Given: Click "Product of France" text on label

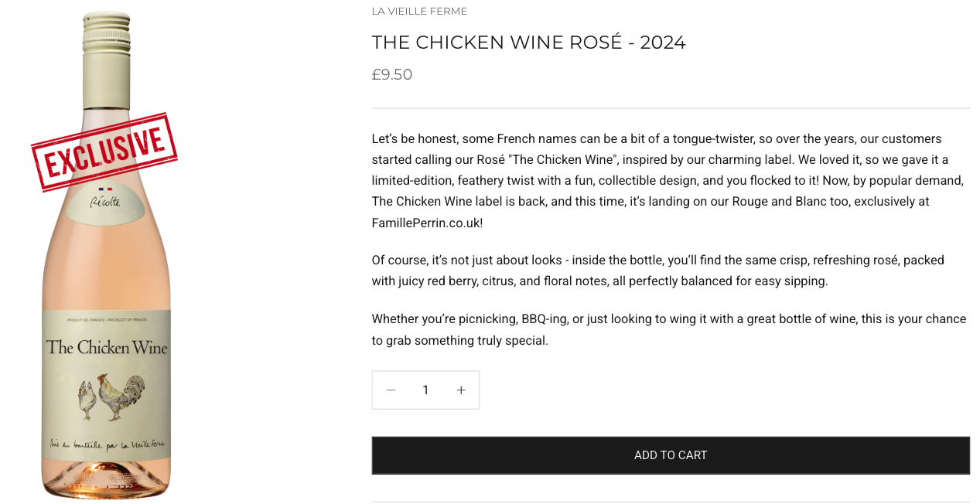Looking at the screenshot, I should (x=107, y=320).
